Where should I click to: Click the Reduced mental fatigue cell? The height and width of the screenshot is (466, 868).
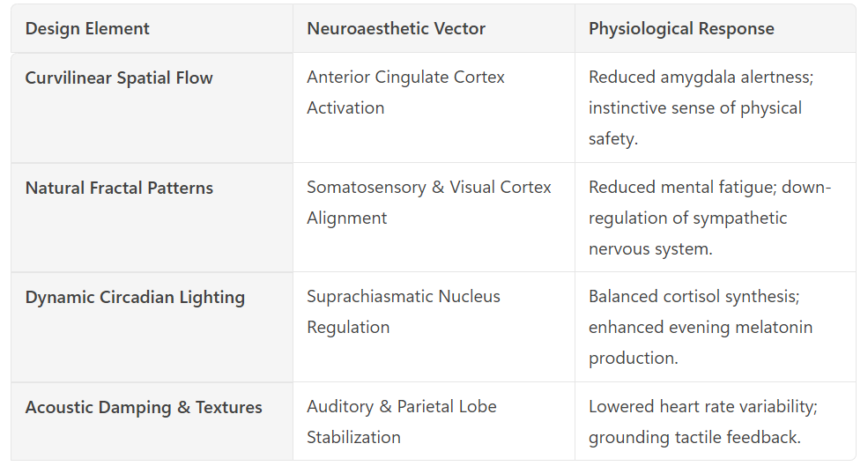[x=716, y=218]
